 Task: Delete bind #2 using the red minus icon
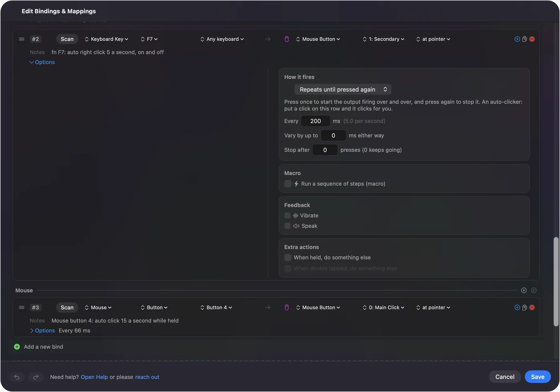pyautogui.click(x=532, y=39)
